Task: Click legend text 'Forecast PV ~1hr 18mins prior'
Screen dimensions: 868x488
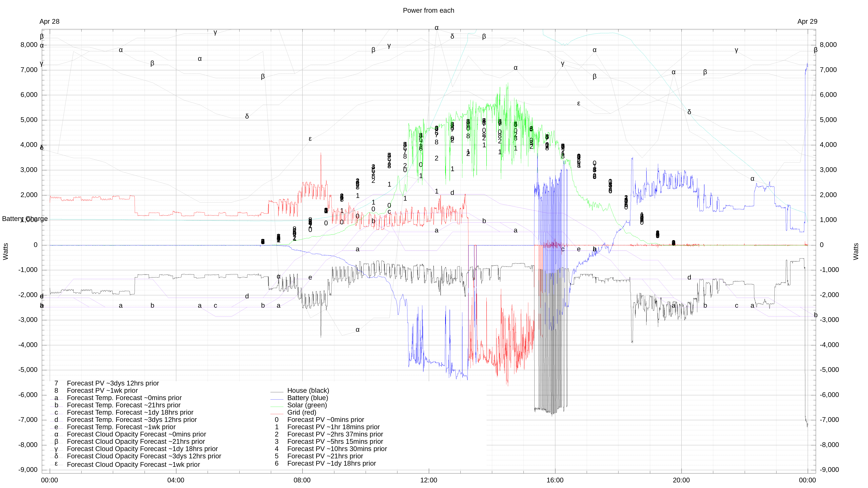Action: [x=333, y=427]
